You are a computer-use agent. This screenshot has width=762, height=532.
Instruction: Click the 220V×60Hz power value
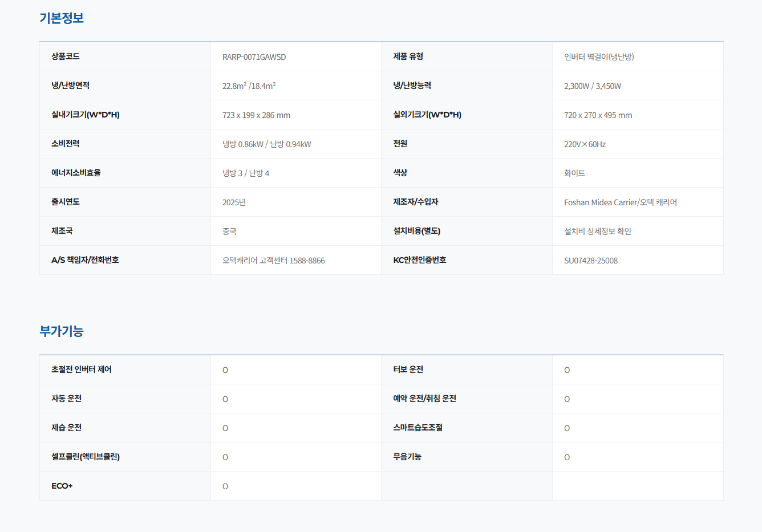tap(585, 144)
